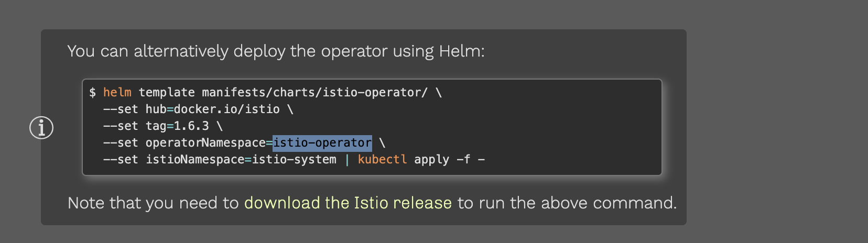Screen dimensions: 868x243
Task: Click the word 'template' after helm
Action: (x=167, y=92)
